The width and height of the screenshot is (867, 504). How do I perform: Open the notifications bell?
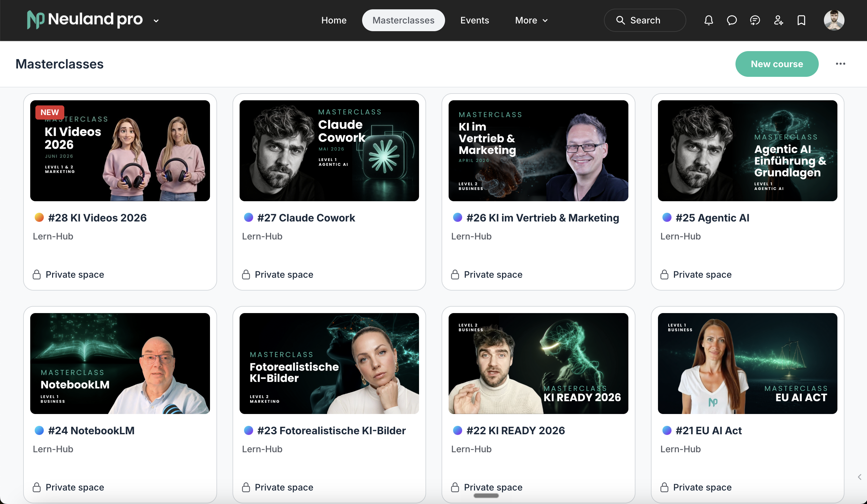point(708,20)
